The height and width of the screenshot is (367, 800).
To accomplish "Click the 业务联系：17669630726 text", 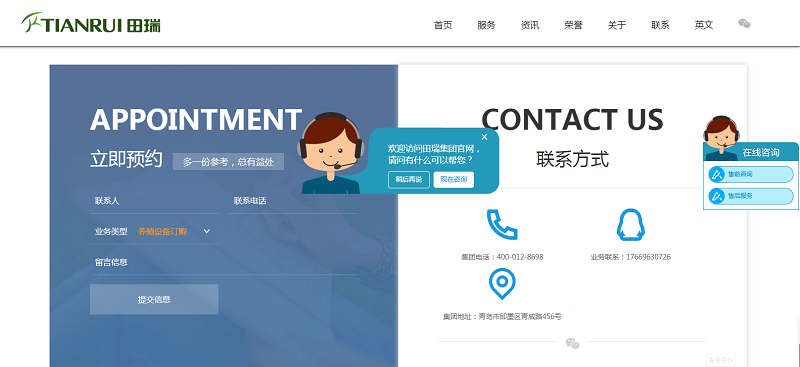I will (631, 257).
